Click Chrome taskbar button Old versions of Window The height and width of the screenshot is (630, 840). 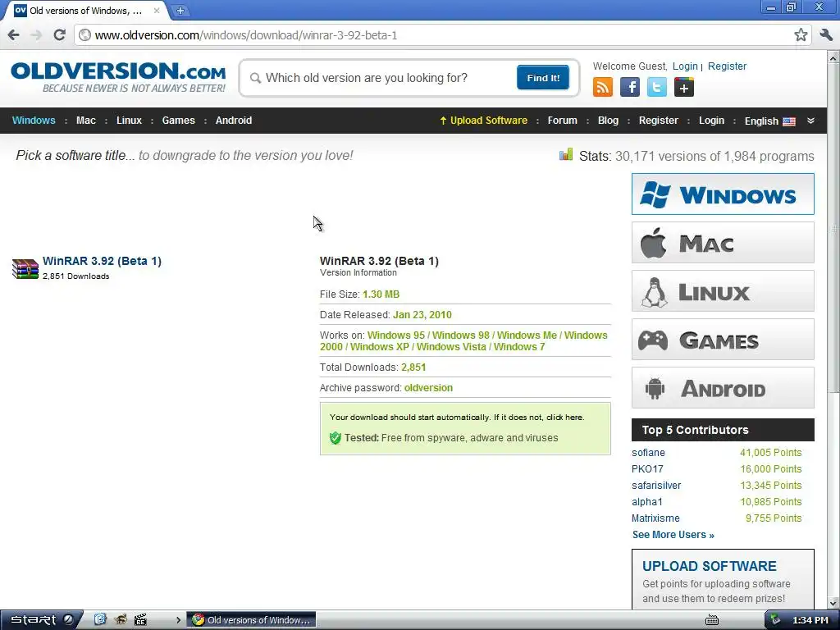pos(251,620)
